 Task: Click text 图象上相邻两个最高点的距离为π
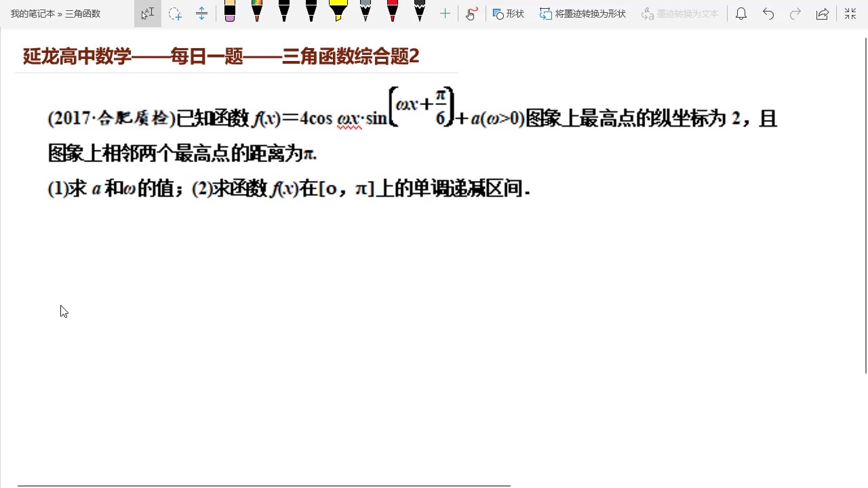pyautogui.click(x=183, y=154)
